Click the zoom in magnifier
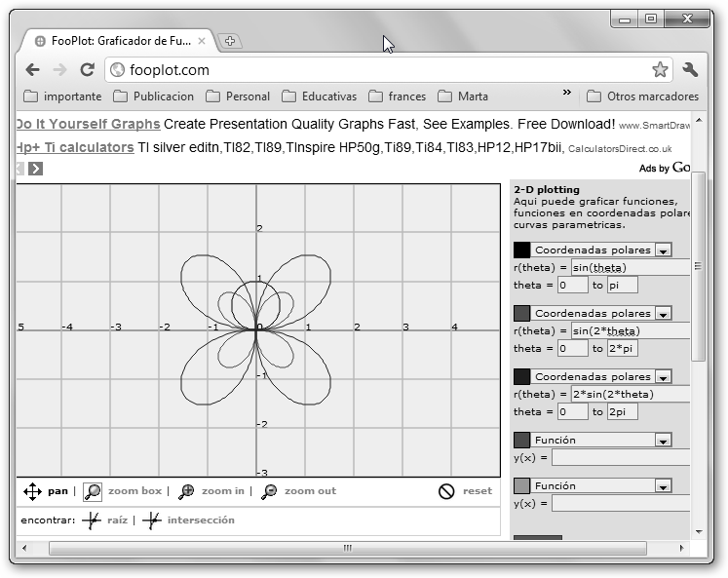Viewport: 728px width, 578px height. tap(187, 491)
